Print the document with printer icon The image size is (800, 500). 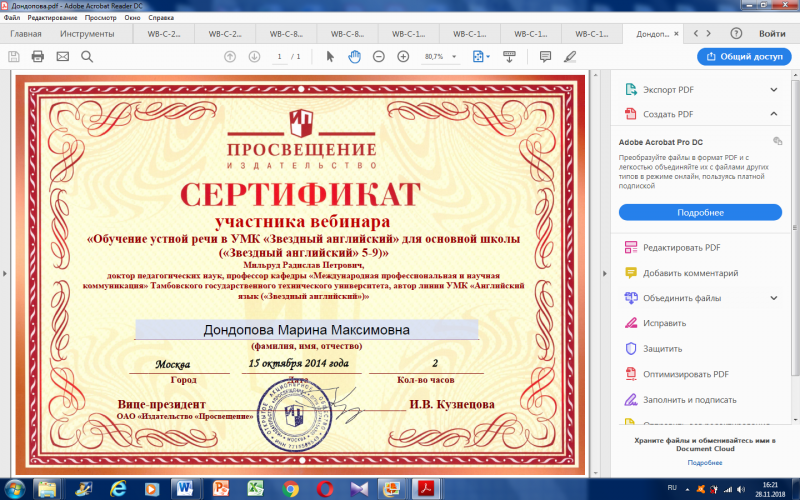38,57
